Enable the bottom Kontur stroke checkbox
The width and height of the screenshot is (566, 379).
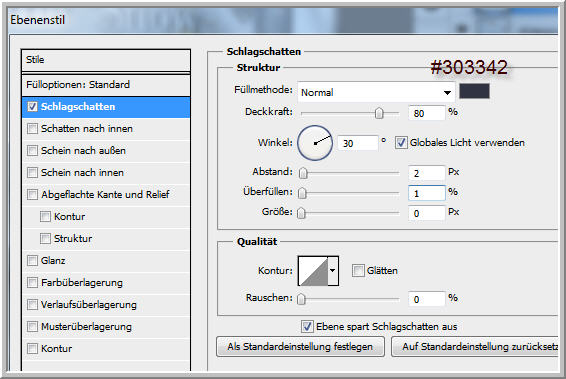click(32, 349)
